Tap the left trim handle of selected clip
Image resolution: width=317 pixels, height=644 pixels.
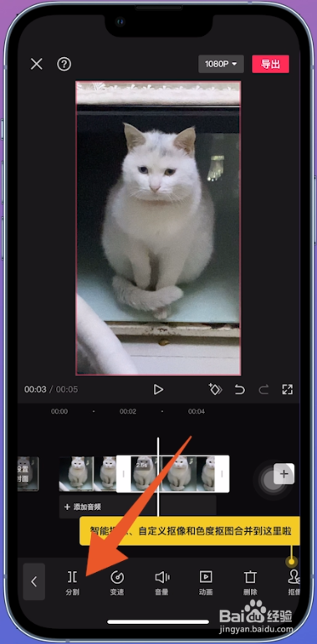124,474
